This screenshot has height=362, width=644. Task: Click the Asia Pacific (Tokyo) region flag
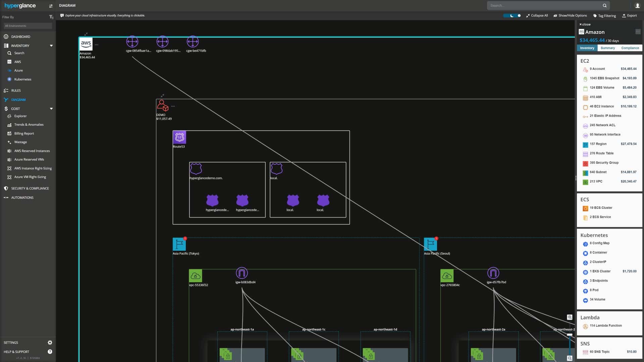(179, 244)
